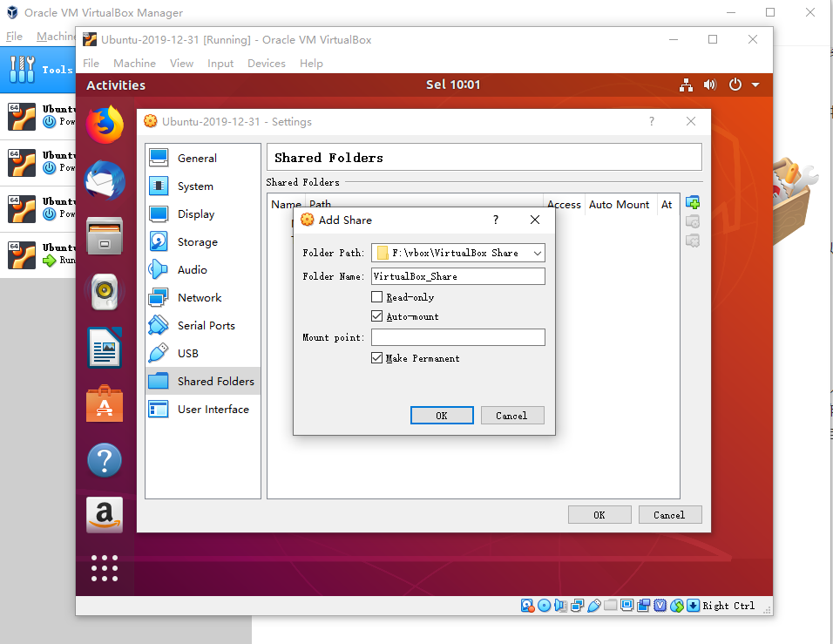The height and width of the screenshot is (644, 833).
Task: Click Cancel in Add Share dialog
Action: coord(512,416)
